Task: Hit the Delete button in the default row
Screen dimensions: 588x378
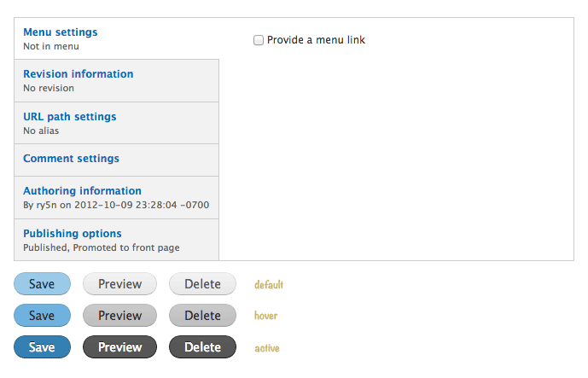Action: [202, 284]
